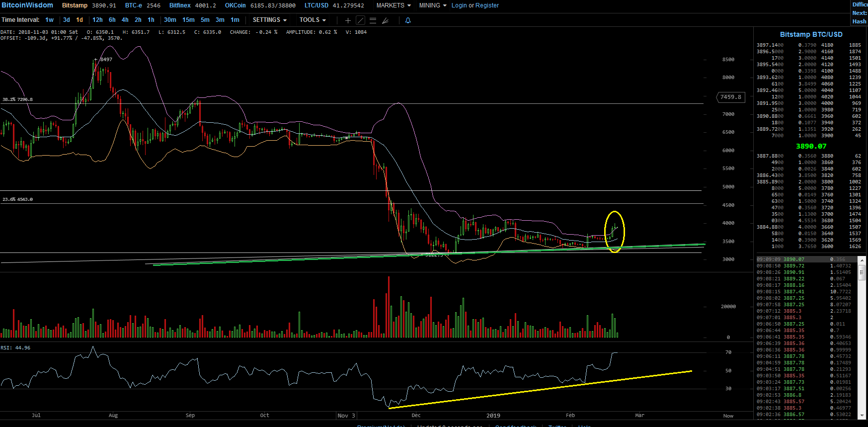Switch time interval to 2h
The image size is (868, 427).
138,20
